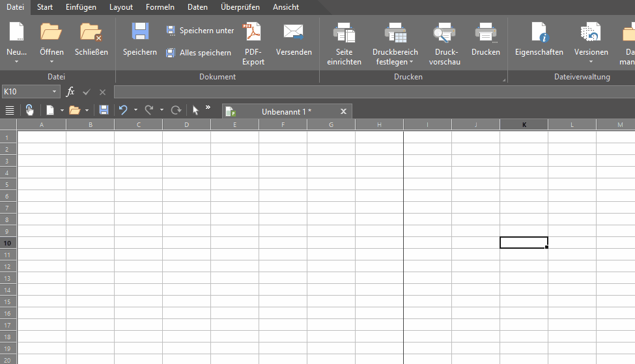This screenshot has height=364, width=635.
Task: Click the Versenden envelope icon
Action: click(x=294, y=32)
